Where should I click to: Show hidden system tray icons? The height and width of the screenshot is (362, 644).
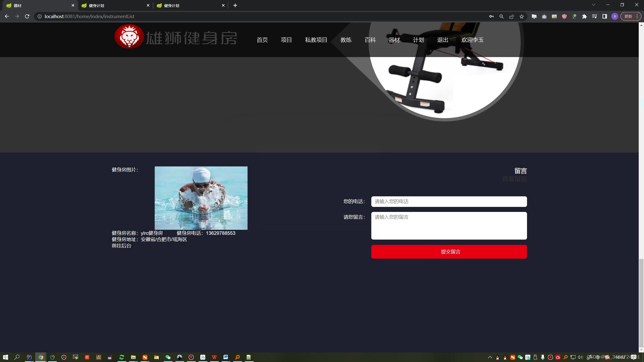click(490, 357)
